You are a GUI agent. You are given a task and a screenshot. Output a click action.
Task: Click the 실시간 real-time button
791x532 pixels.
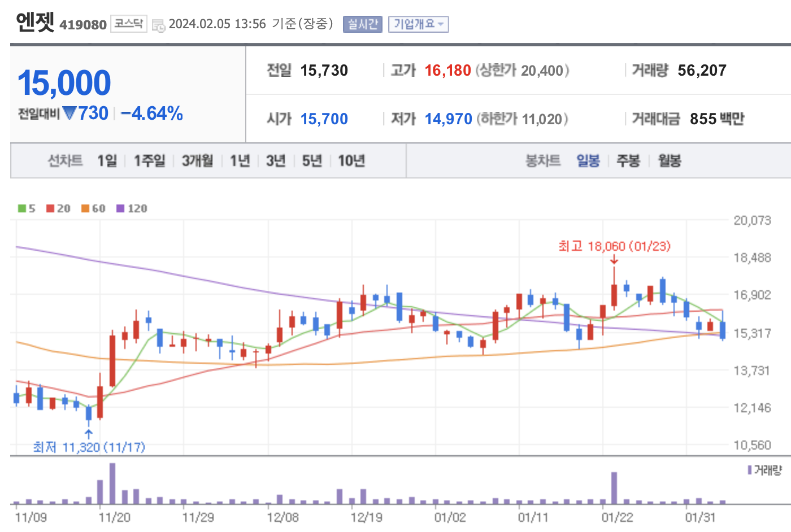pyautogui.click(x=363, y=24)
